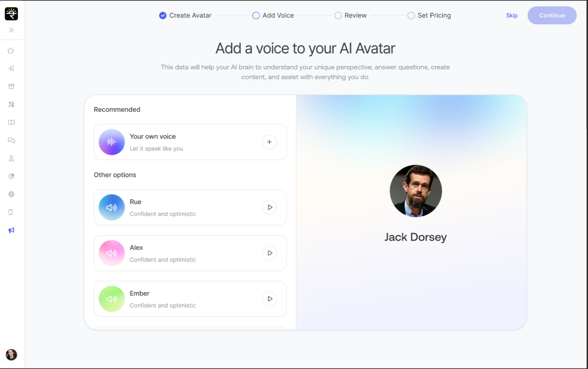Click the blue Rue speaker icon
The width and height of the screenshot is (588, 369).
[112, 207]
